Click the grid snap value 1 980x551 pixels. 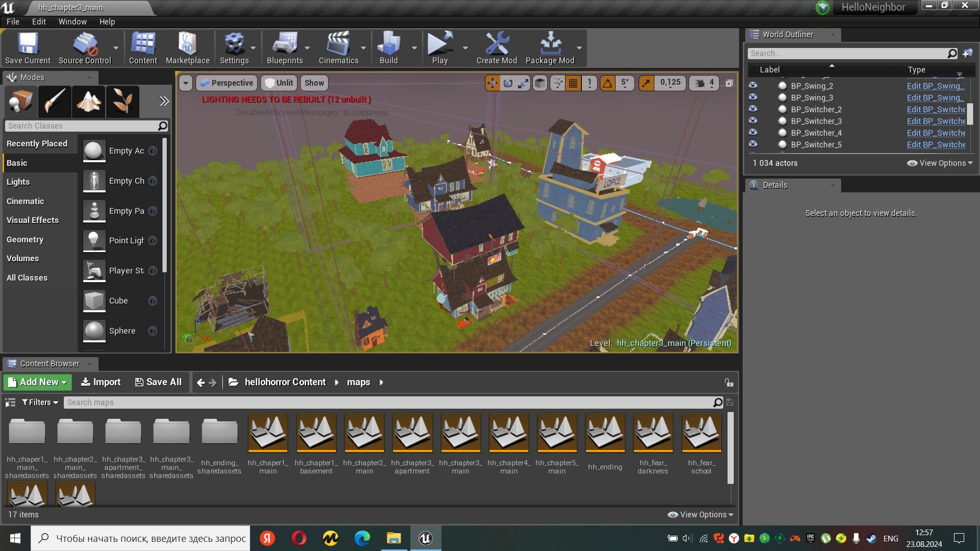[x=589, y=83]
